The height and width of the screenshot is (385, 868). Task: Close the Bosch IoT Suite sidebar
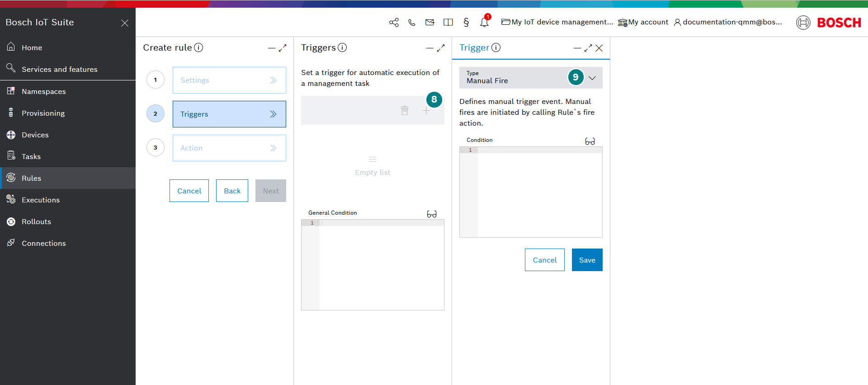point(125,23)
